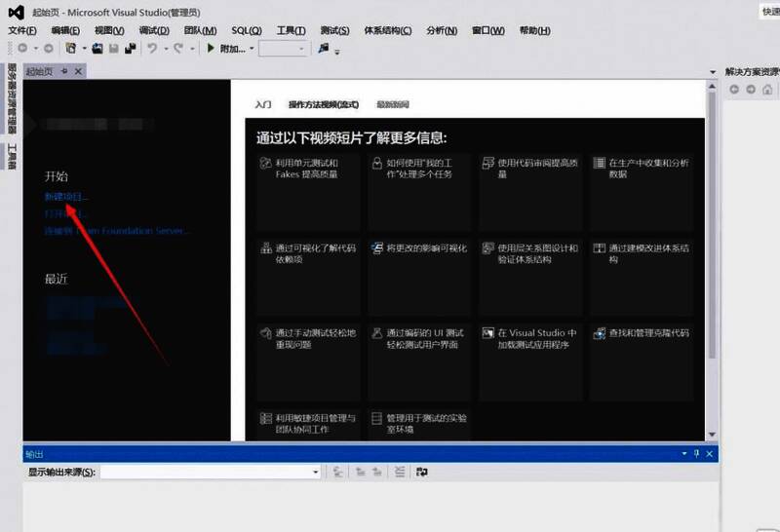Open the 通过编码的 UI 测试 video

pyautogui.click(x=419, y=361)
